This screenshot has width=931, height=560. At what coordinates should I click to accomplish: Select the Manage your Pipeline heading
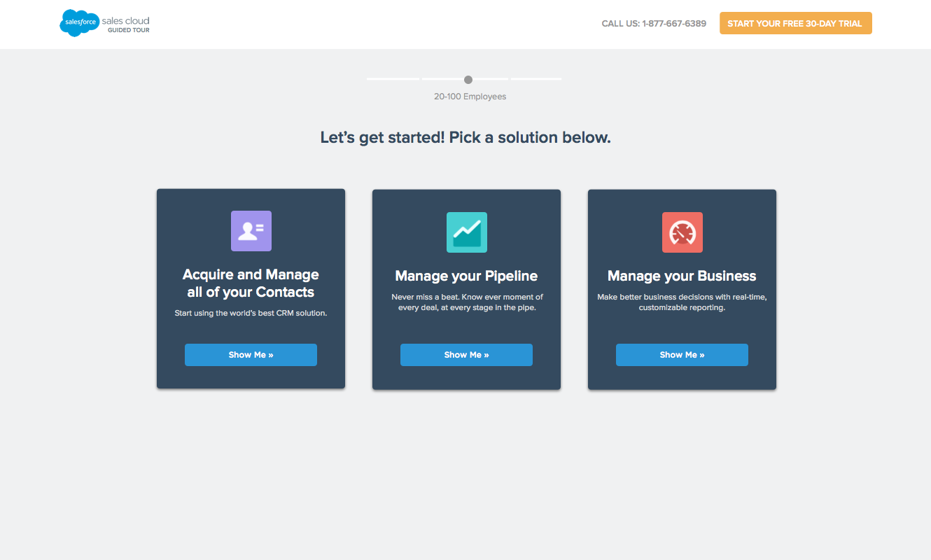click(466, 276)
